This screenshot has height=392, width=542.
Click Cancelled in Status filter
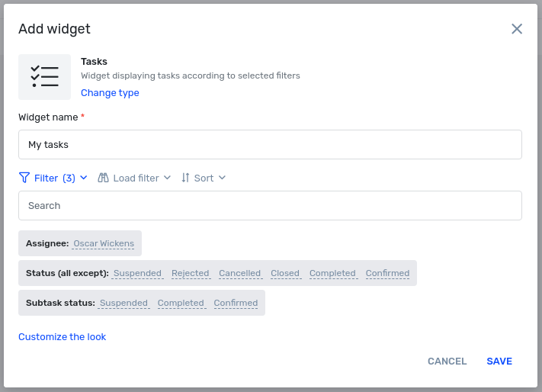pyautogui.click(x=240, y=273)
